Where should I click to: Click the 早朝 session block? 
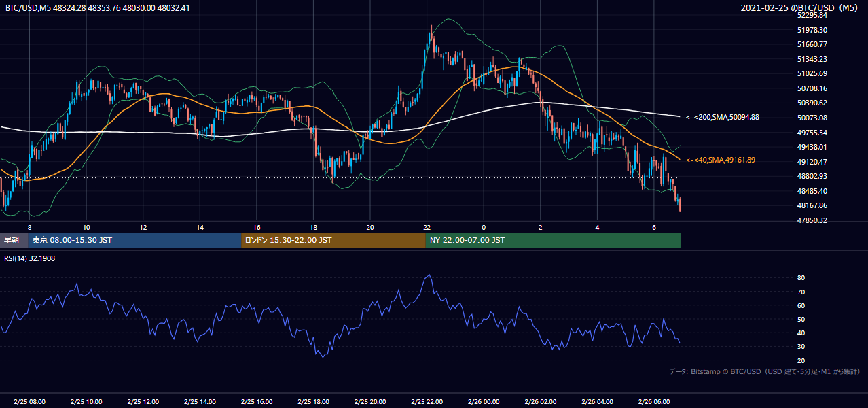tap(14, 240)
